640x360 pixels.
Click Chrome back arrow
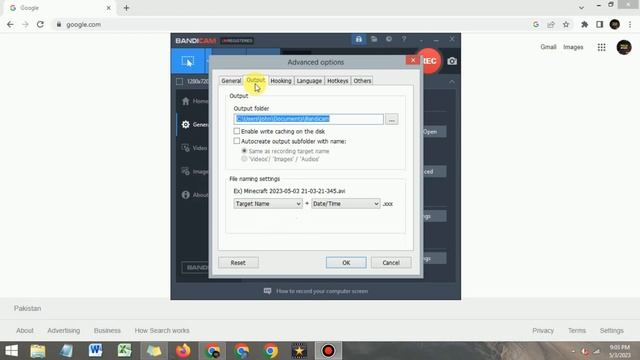[10, 24]
